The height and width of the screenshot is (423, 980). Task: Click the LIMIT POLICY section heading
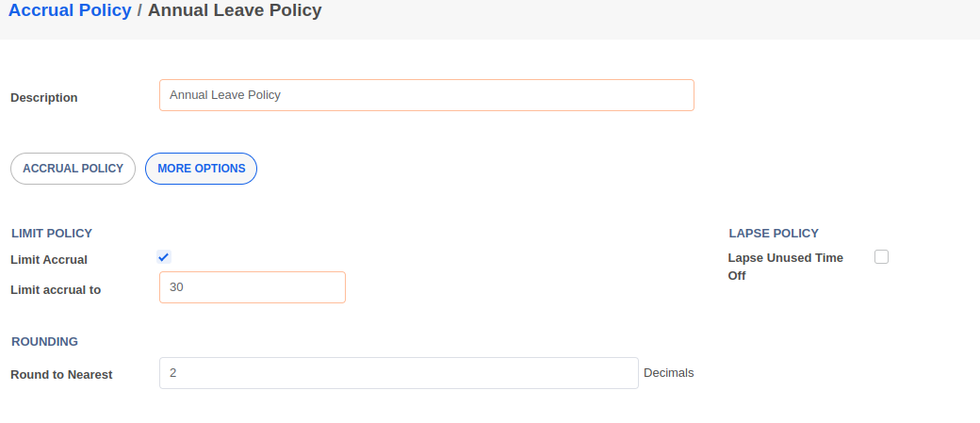[52, 234]
